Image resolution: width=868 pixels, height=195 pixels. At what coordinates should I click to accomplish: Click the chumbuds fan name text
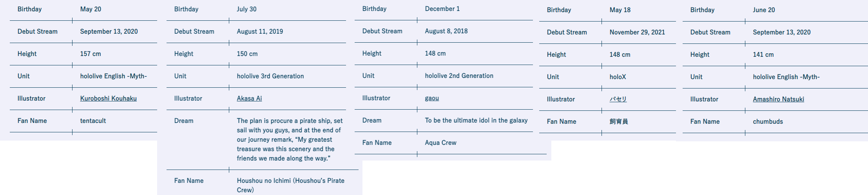(768, 121)
